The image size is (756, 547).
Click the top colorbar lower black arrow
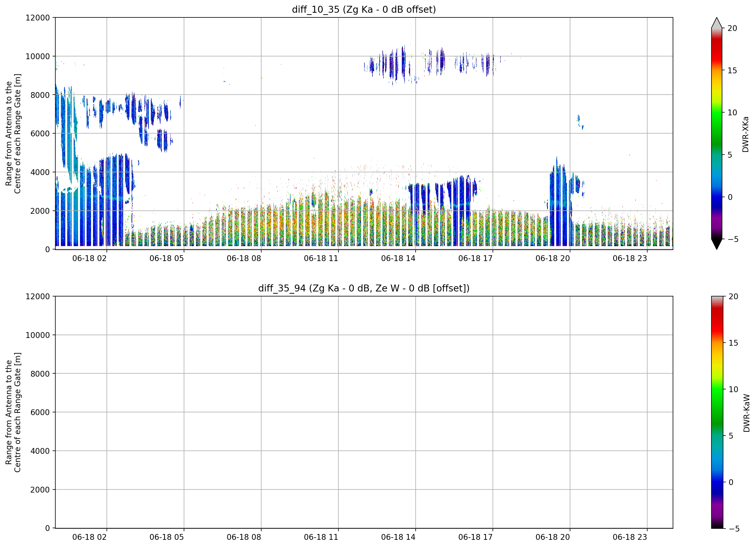tap(717, 244)
